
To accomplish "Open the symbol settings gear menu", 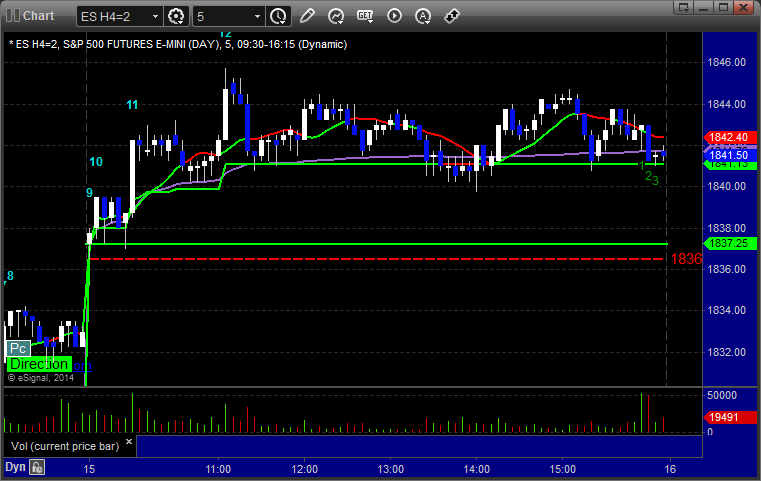I will point(176,16).
